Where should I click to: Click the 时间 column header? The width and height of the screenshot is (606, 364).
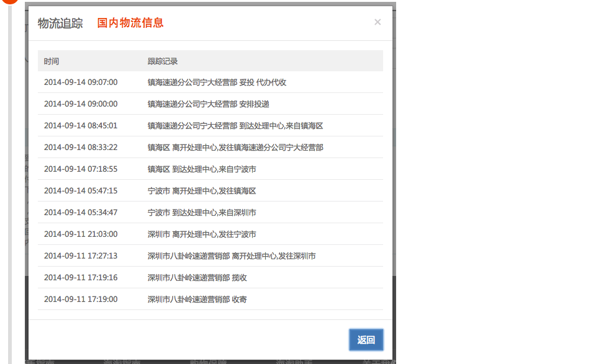pos(52,61)
